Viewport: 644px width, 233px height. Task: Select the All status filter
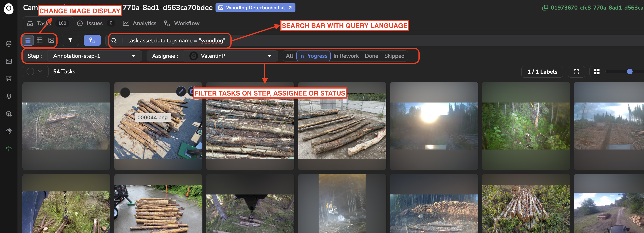[x=290, y=56]
